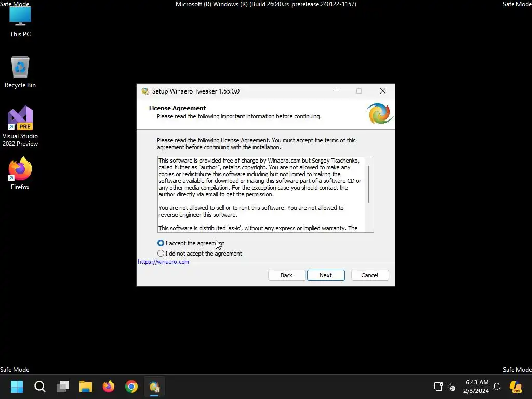This screenshot has width=532, height=399.
Task: Open Task View on the taskbar
Action: (x=63, y=387)
